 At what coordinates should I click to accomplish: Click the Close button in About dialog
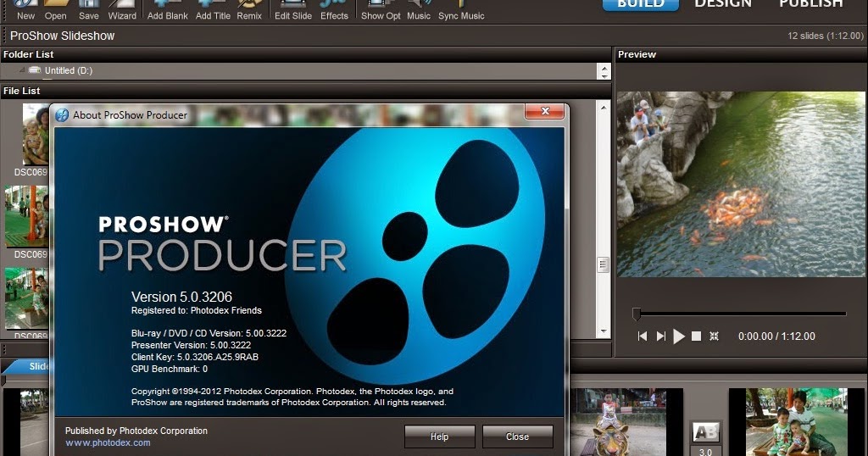point(518,437)
